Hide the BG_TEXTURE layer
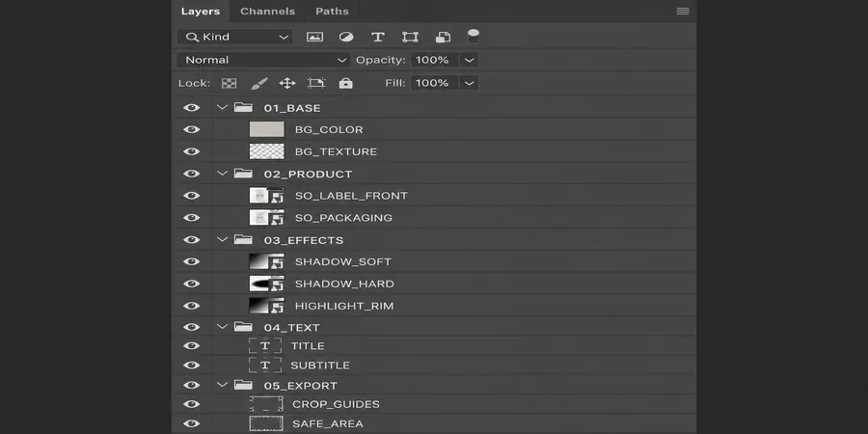Image resolution: width=868 pixels, height=434 pixels. pos(192,151)
